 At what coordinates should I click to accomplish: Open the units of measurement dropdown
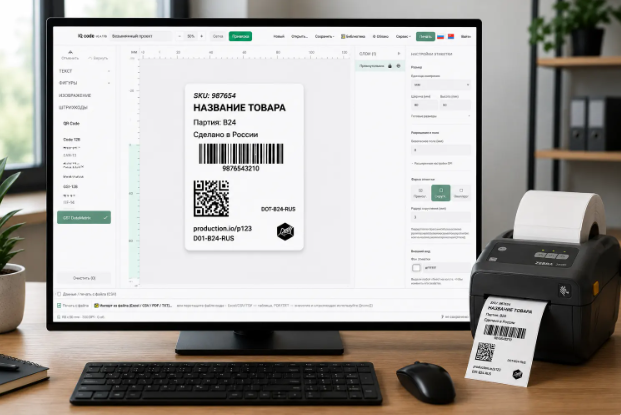pyautogui.click(x=441, y=85)
